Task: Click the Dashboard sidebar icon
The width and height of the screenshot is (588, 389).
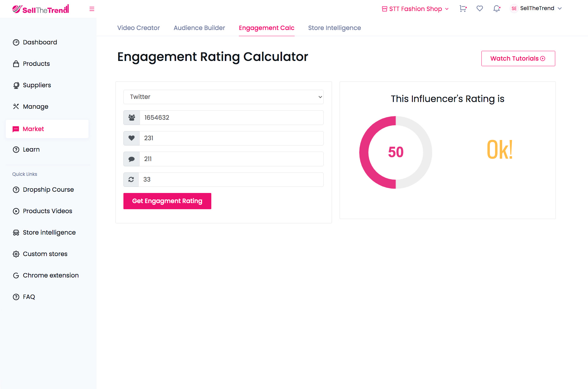Action: 16,42
